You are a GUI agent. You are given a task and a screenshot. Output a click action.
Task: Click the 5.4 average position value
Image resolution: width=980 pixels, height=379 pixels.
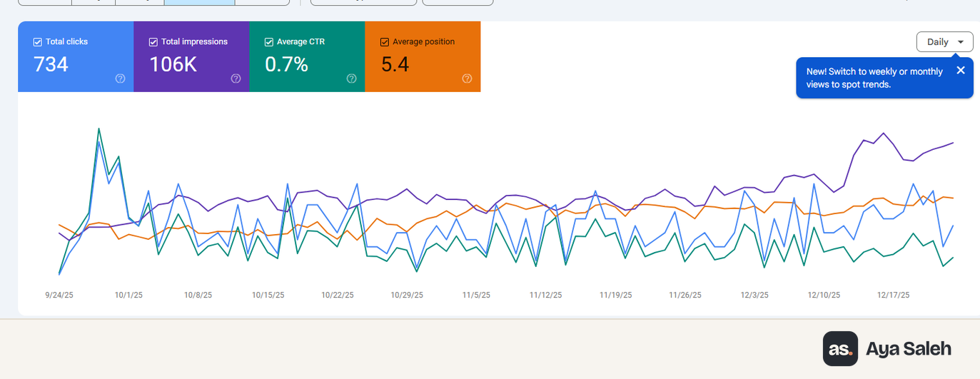pos(395,65)
